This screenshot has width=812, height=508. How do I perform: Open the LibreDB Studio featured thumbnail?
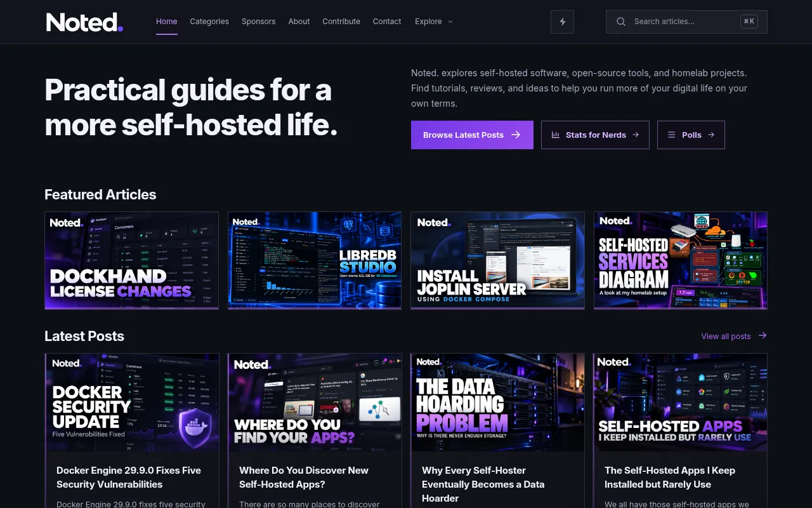coord(315,260)
